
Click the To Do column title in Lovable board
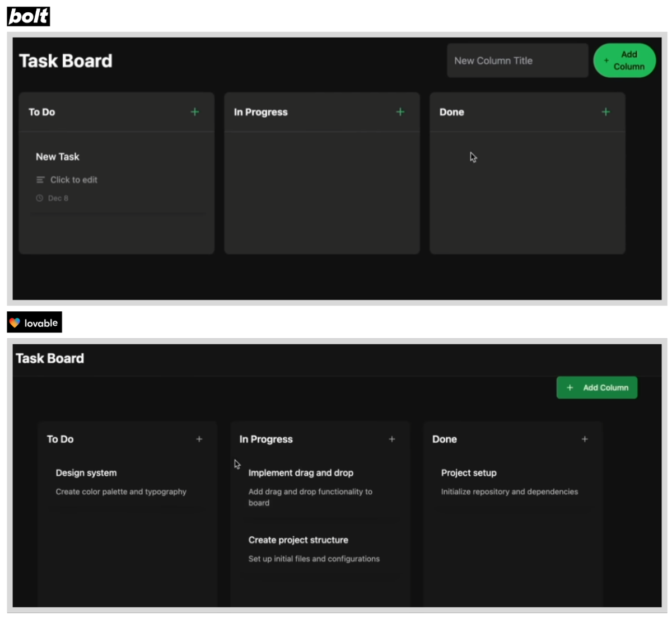point(60,439)
